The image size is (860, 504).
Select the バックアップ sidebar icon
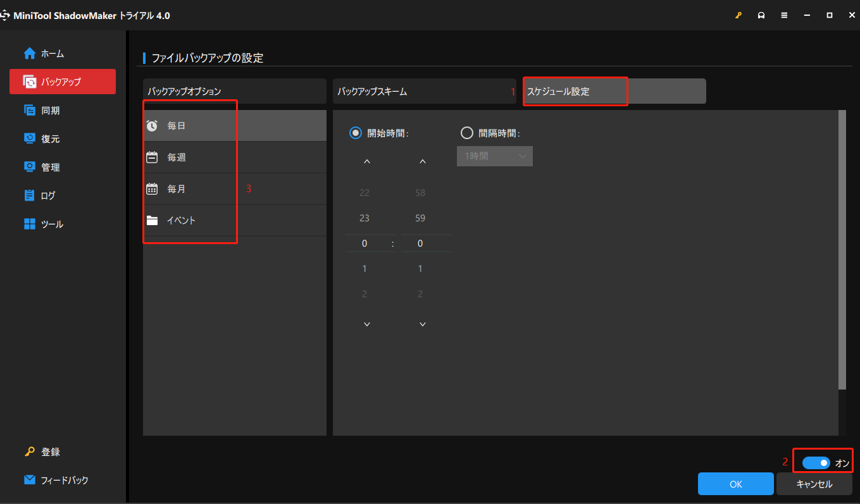62,82
